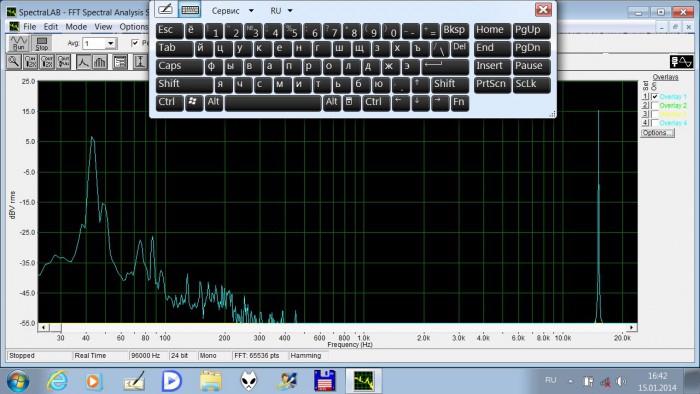Screen dimensions: 700x394
Task: Expand the Сервис menu on keyboard
Action: [232, 10]
